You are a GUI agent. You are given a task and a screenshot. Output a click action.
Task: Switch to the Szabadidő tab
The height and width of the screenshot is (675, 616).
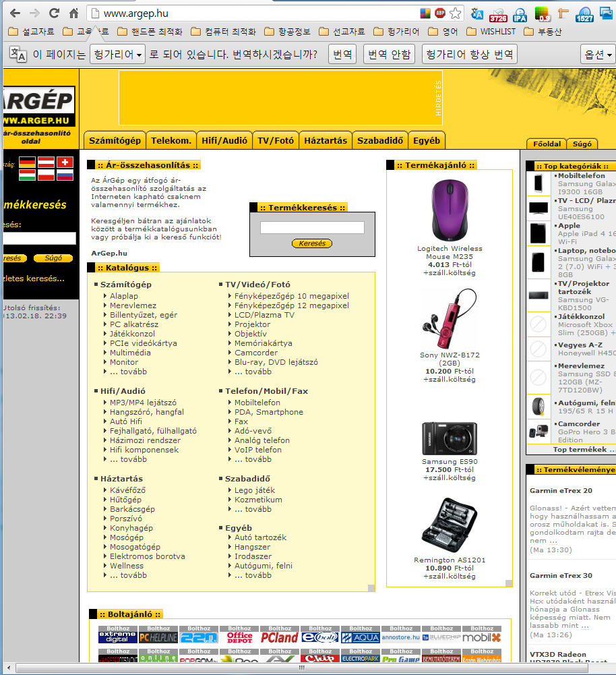380,141
